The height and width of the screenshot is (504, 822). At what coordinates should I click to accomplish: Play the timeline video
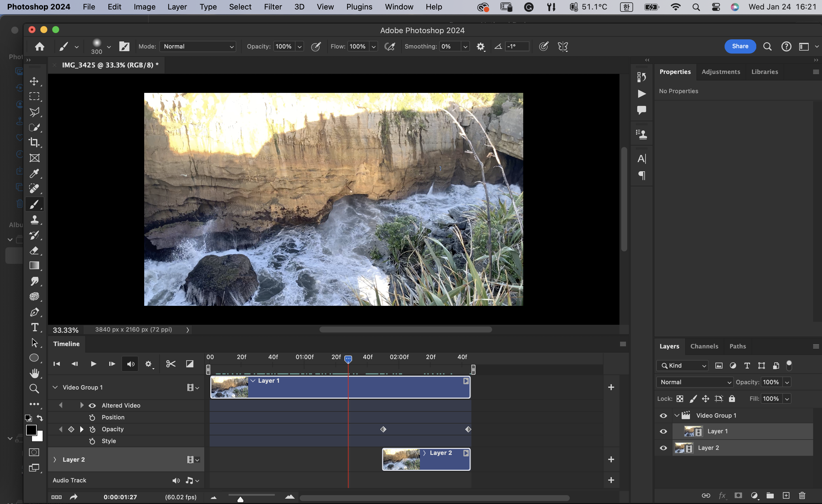click(x=93, y=364)
